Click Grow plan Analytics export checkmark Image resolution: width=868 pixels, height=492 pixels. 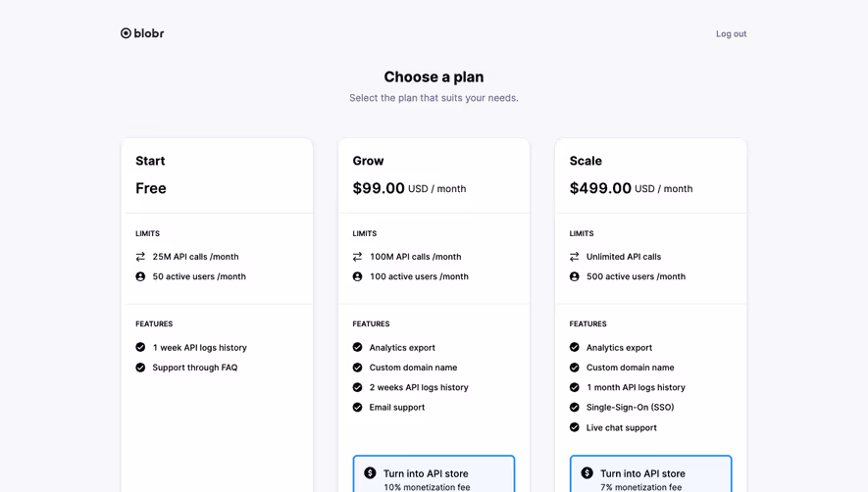coord(358,348)
